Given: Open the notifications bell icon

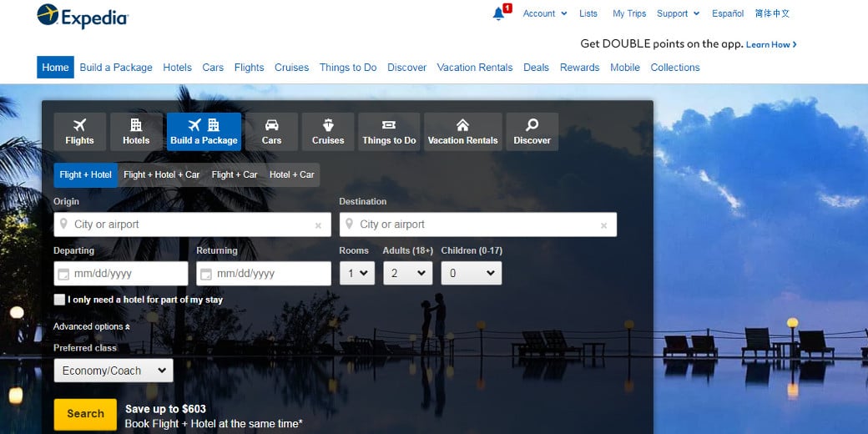Looking at the screenshot, I should coord(499,13).
